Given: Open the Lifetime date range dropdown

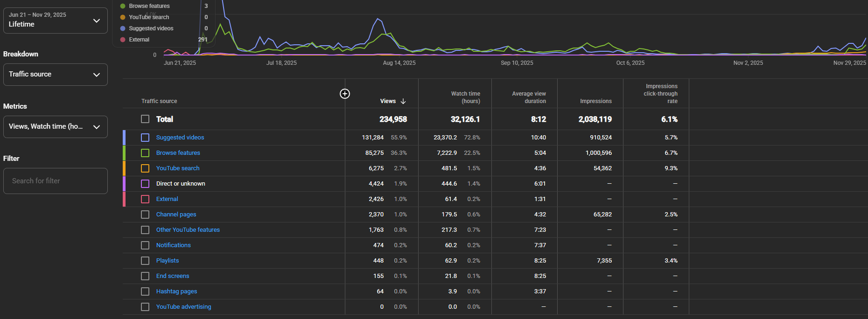Looking at the screenshot, I should pyautogui.click(x=55, y=20).
